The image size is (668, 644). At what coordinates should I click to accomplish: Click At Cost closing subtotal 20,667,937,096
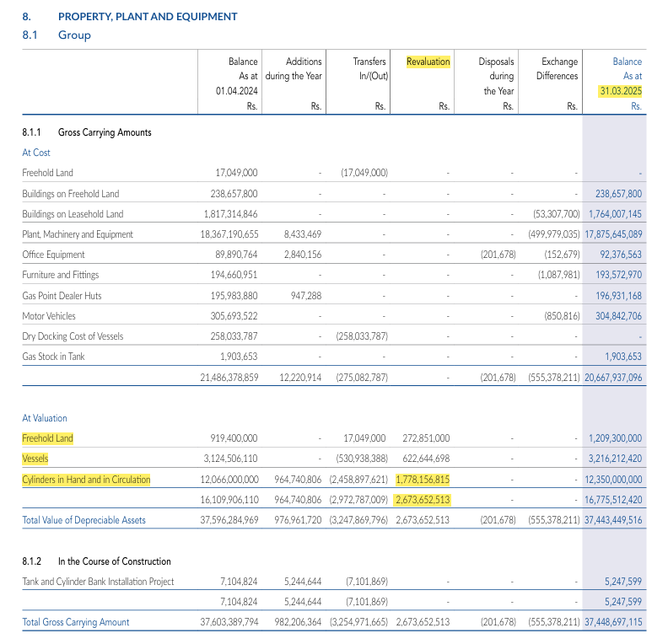click(x=613, y=378)
